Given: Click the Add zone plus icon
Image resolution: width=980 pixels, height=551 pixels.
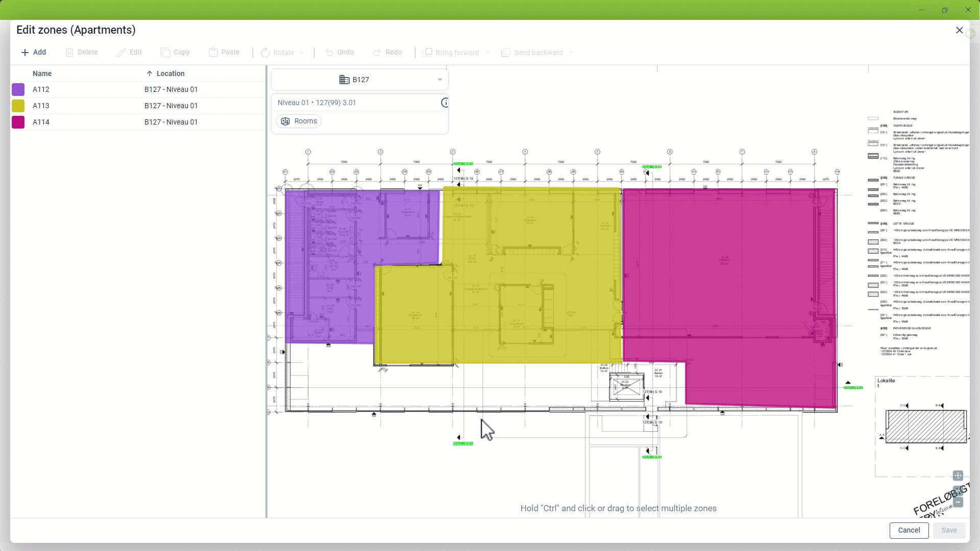Looking at the screenshot, I should coord(24,53).
